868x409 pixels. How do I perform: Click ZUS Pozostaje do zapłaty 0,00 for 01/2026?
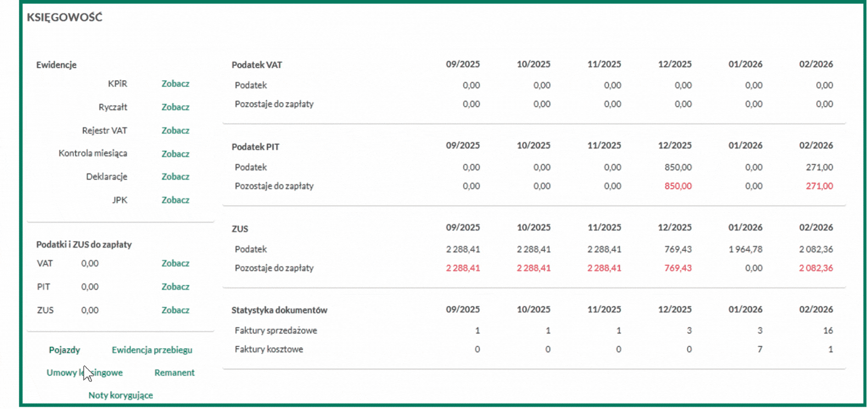coord(753,268)
